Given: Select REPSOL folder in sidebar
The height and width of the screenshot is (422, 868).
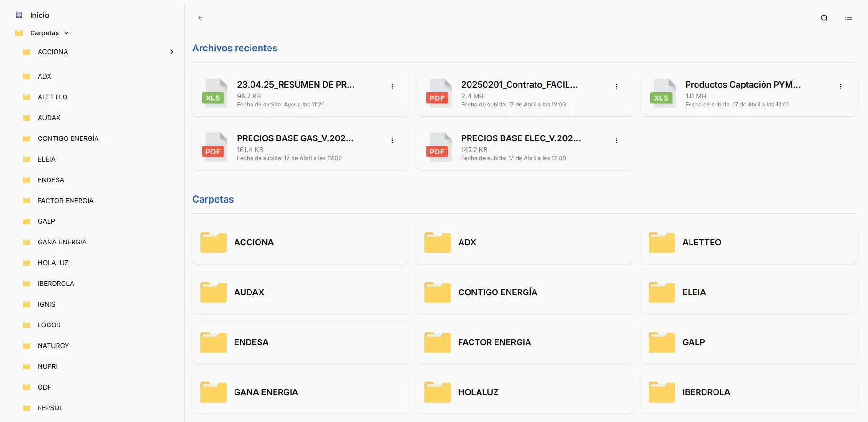Looking at the screenshot, I should (50, 408).
